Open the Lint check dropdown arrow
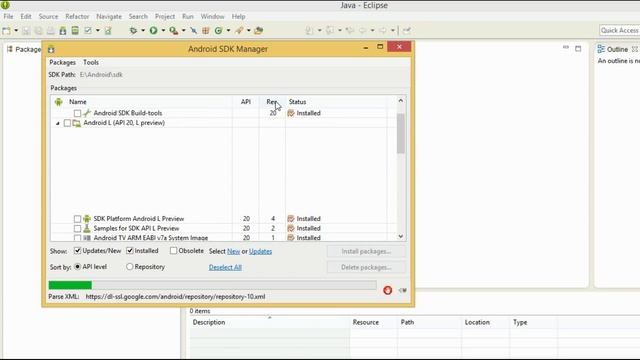This screenshot has width=640, height=360. [x=98, y=31]
